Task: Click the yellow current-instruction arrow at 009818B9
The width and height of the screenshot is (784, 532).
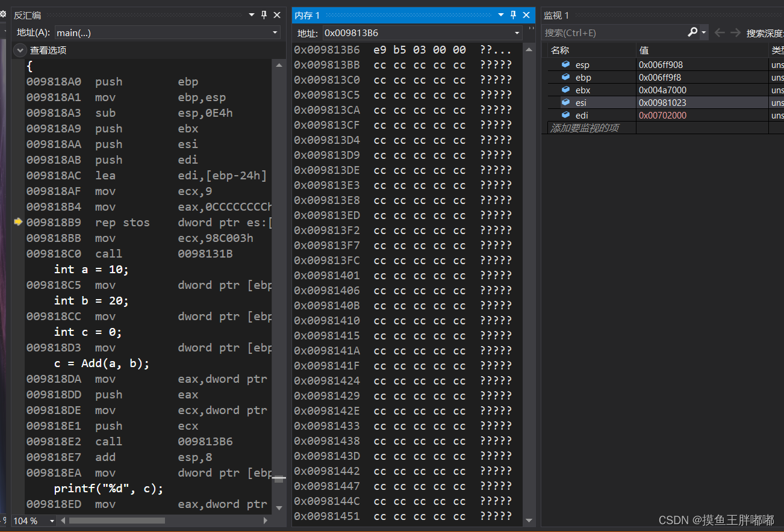Action: click(18, 222)
